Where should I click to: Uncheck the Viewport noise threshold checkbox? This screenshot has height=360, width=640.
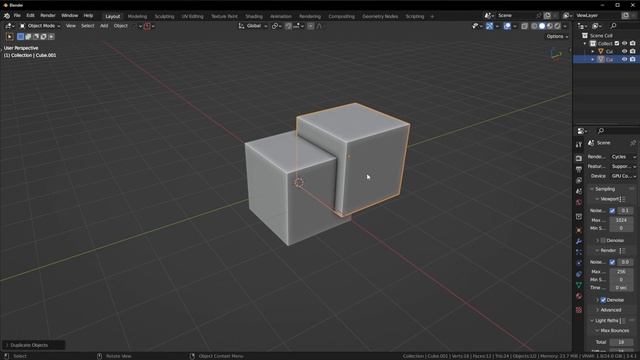612,211
